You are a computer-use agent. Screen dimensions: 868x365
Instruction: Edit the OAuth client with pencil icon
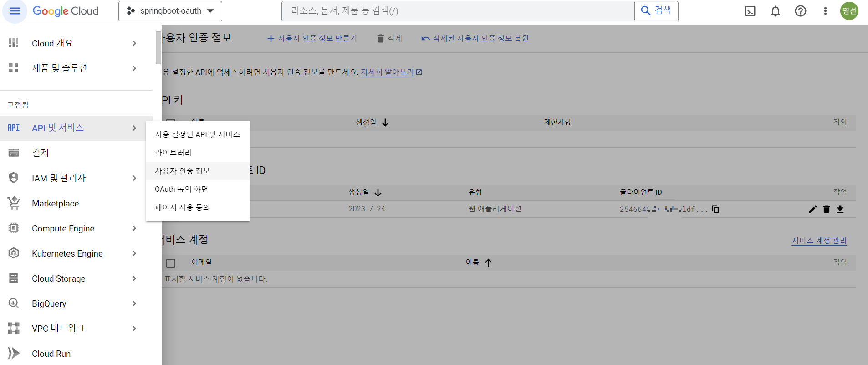(812, 209)
